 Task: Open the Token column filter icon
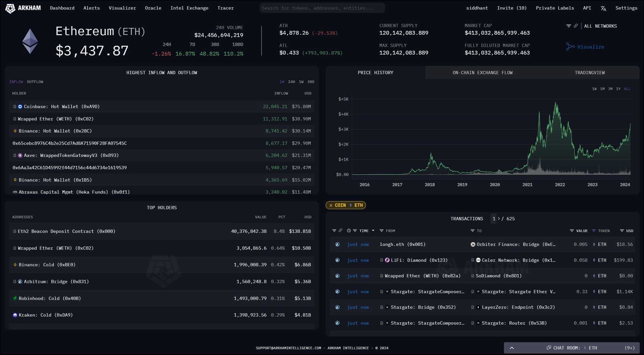click(x=594, y=231)
